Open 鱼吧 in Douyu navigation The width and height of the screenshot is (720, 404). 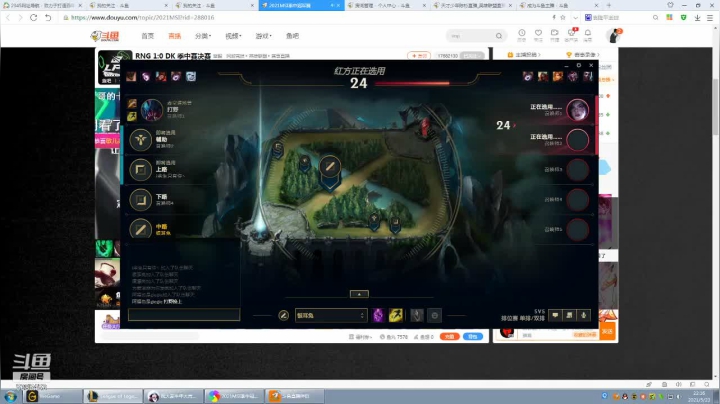click(x=292, y=36)
